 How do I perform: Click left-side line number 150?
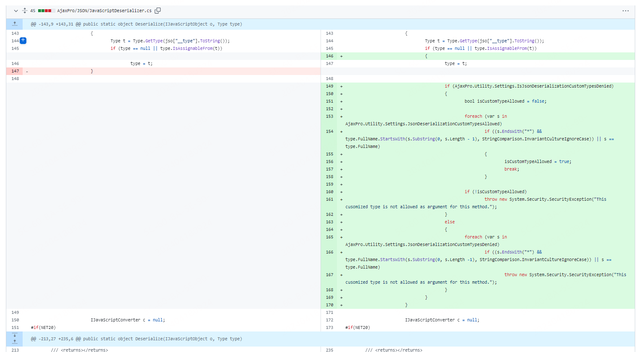point(15,320)
